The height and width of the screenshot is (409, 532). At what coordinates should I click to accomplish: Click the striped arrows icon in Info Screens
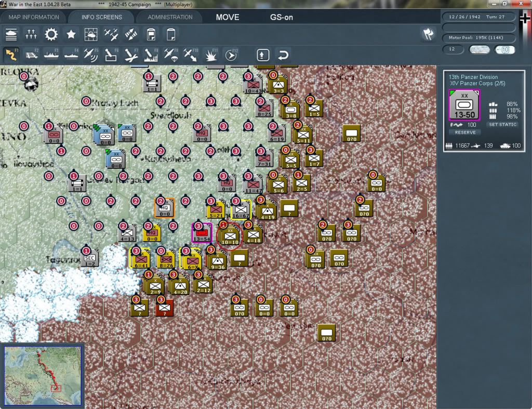click(131, 34)
